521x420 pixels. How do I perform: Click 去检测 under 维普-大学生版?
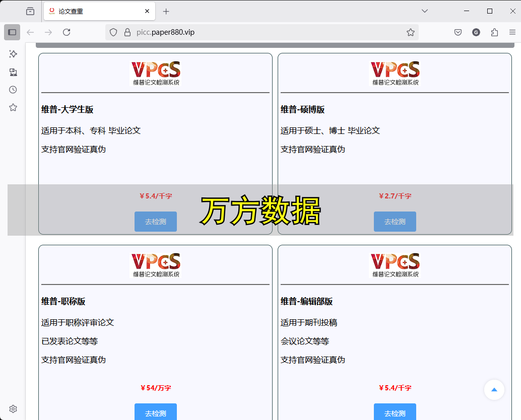[x=156, y=222]
